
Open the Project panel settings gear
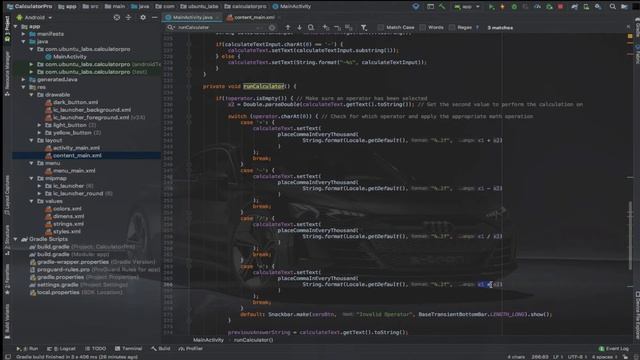[x=142, y=18]
